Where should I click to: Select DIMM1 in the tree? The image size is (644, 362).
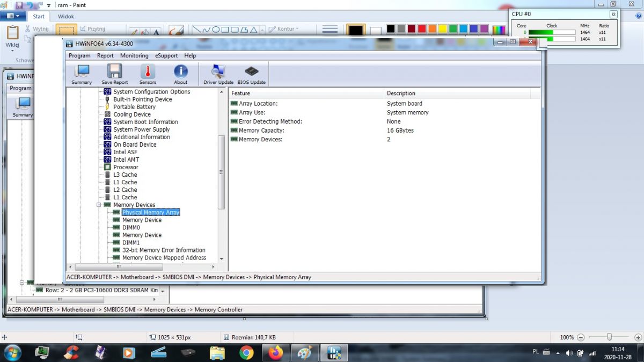pyautogui.click(x=131, y=242)
